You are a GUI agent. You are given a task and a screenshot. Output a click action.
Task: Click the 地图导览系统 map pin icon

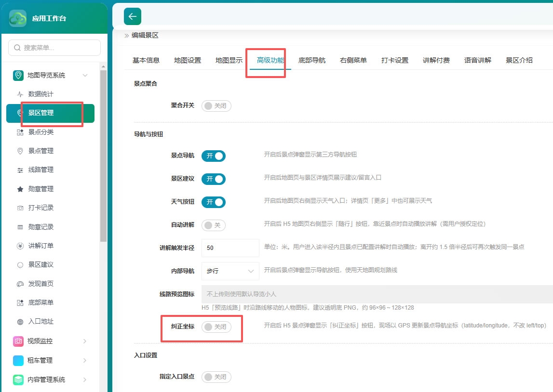[18, 75]
